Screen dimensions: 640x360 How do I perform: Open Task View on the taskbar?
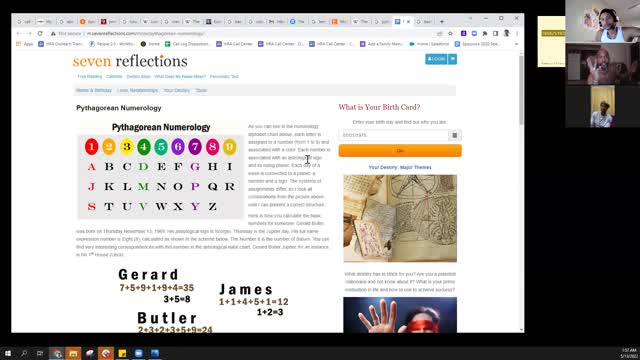(40, 353)
